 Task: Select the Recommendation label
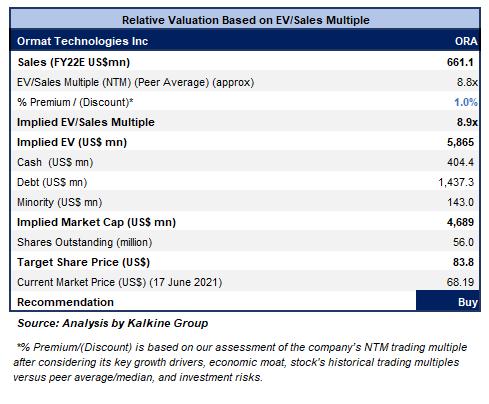(x=65, y=302)
